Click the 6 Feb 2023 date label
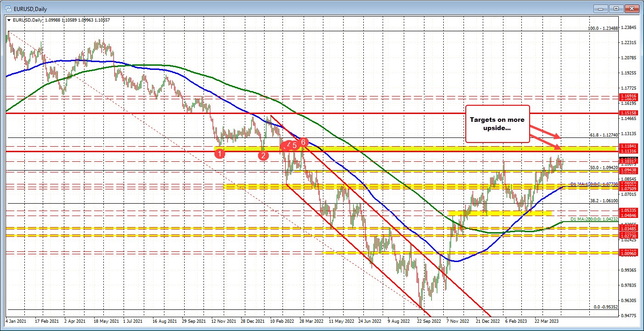Screen dimensions: 644x331 coord(516,321)
